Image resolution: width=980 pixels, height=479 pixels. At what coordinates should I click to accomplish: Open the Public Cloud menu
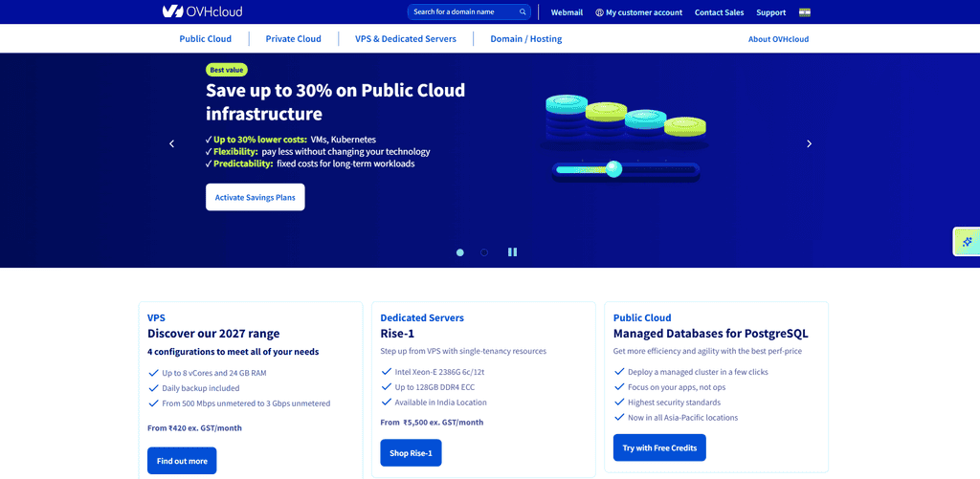(x=205, y=38)
